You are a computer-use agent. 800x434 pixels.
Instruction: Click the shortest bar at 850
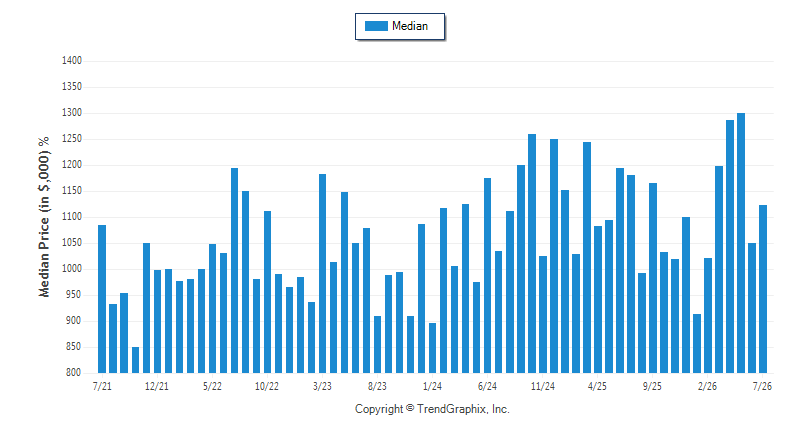coord(135,360)
